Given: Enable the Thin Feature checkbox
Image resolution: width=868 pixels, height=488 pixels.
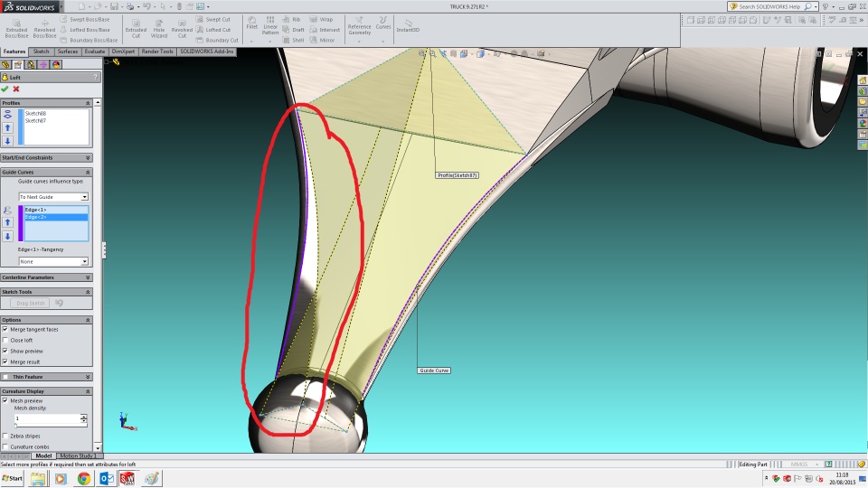Looking at the screenshot, I should coord(5,377).
